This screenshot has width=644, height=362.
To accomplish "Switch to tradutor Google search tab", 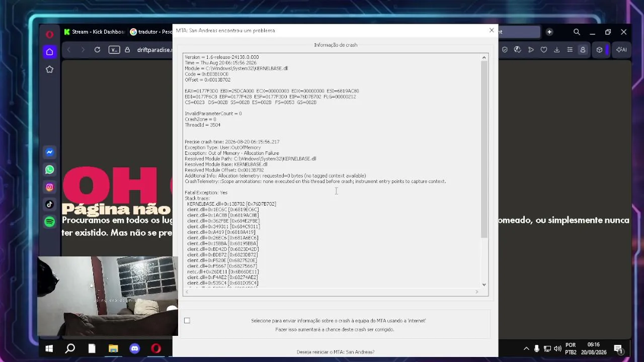I will click(x=150, y=32).
